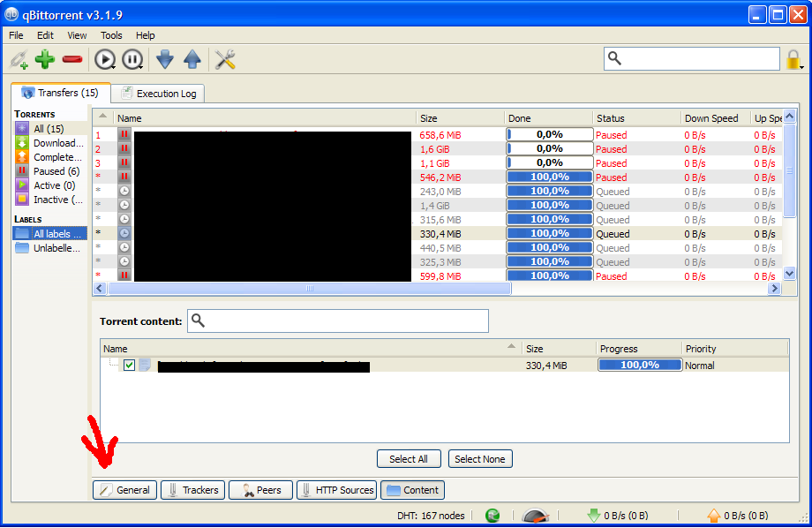Viewport: 812px width, 528px height.
Task: Click the content file 100,0% progress bar
Action: (x=640, y=365)
